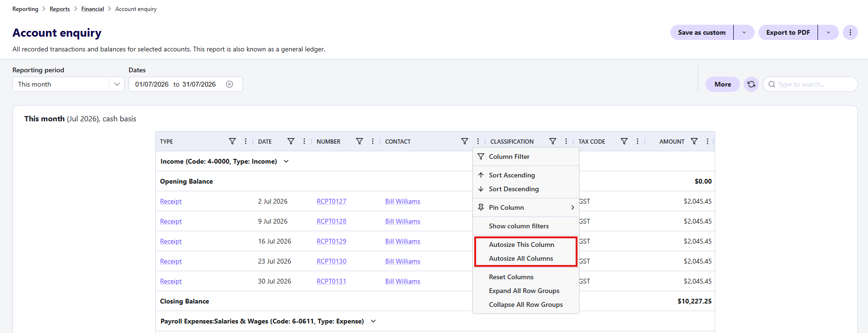
Task: Select Collapse All Row Groups
Action: point(526,304)
